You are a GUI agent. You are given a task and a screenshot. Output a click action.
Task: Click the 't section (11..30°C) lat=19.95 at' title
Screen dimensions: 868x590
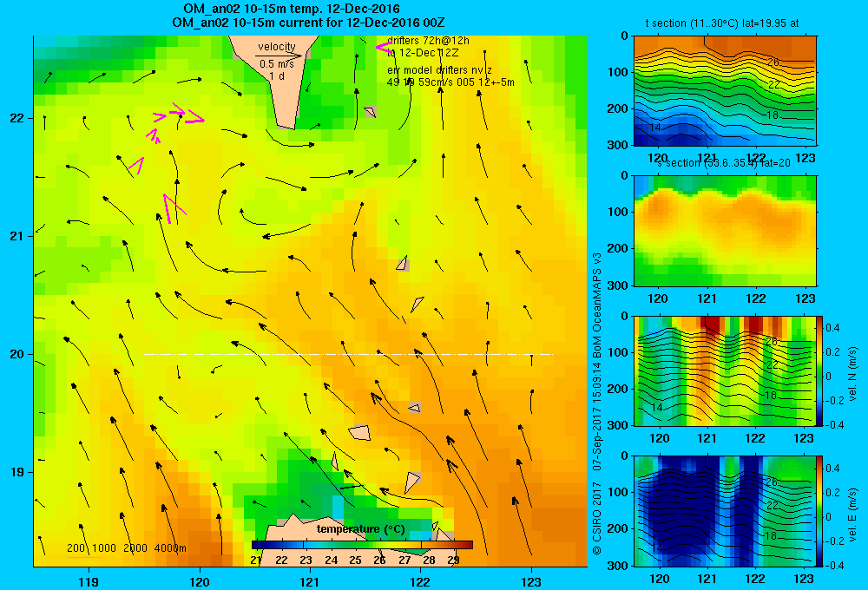click(722, 23)
